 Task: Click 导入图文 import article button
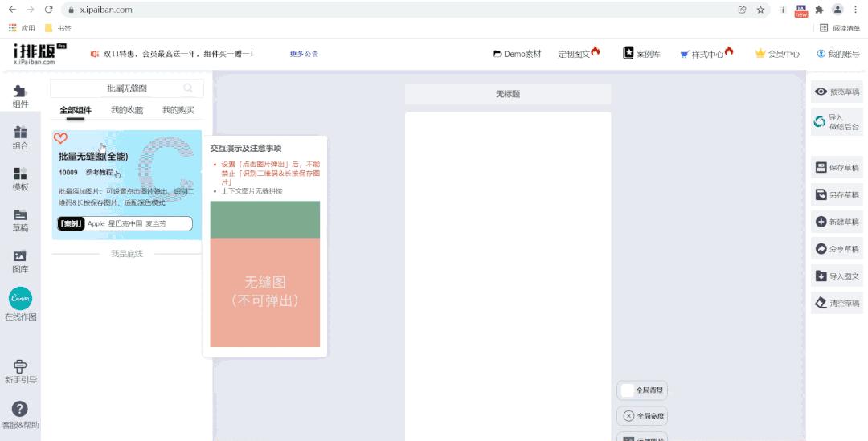[837, 276]
